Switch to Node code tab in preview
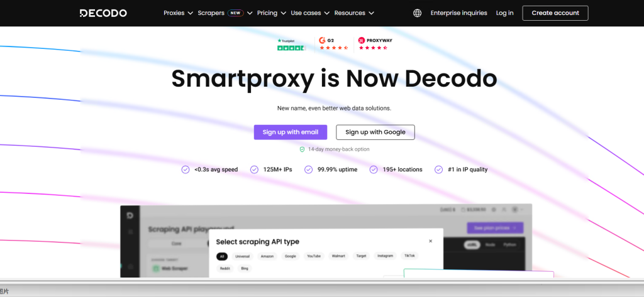 (490, 245)
